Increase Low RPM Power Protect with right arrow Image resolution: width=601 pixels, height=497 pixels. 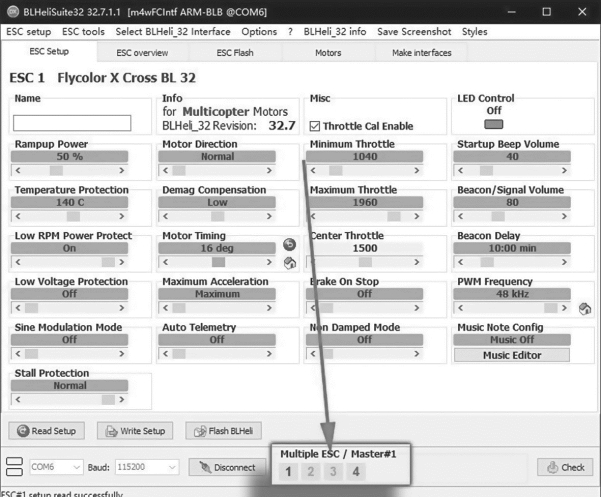click(x=122, y=262)
